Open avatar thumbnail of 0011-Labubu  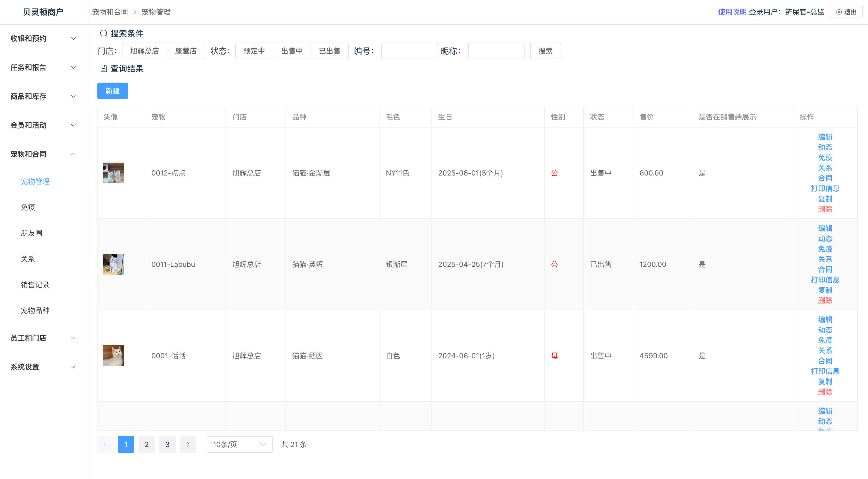114,264
